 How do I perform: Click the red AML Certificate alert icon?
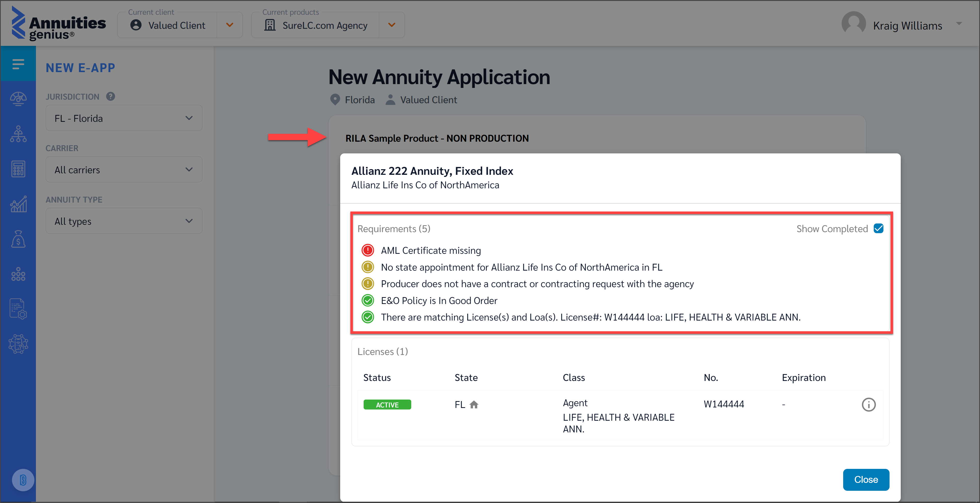[x=368, y=250]
